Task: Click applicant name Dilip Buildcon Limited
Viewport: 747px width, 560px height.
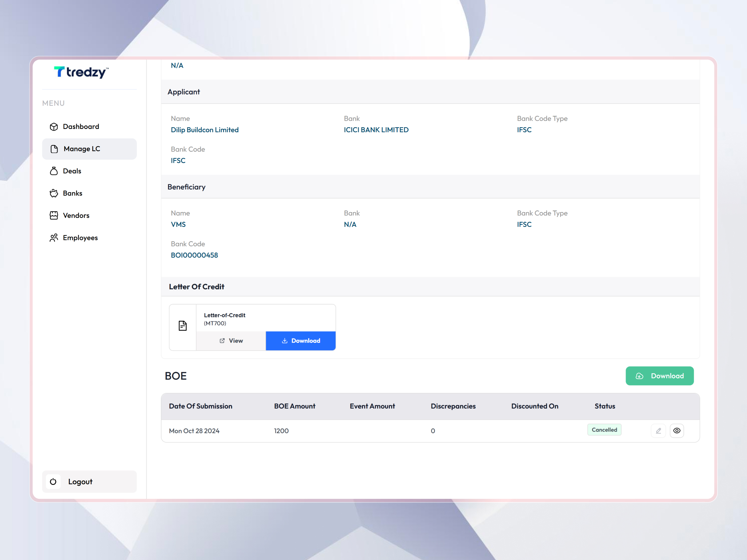Action: (205, 130)
